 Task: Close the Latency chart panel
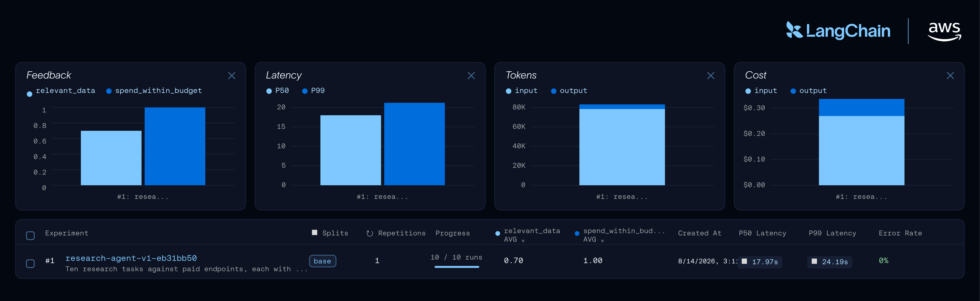tap(471, 76)
